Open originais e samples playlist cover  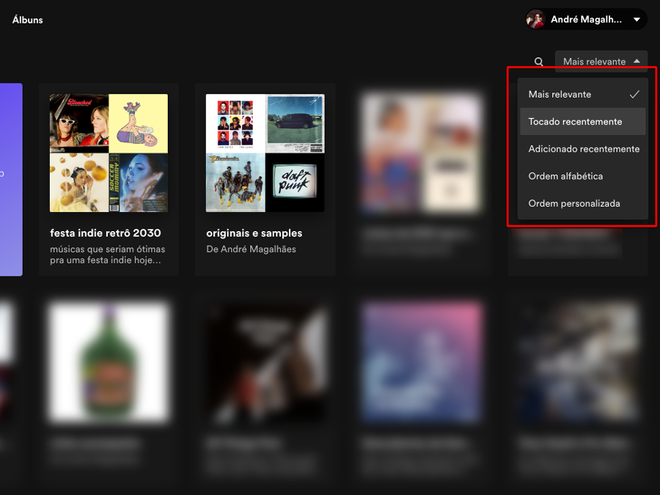tap(265, 153)
